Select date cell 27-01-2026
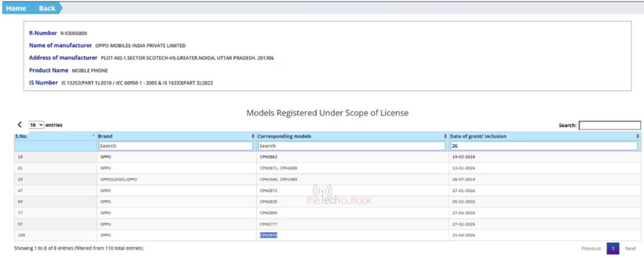644x258 pixels. point(463,191)
